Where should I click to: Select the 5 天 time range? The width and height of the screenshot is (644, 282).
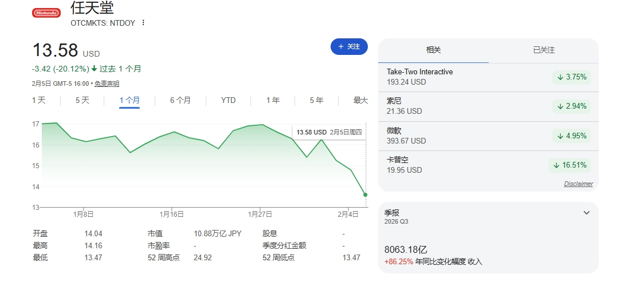[x=83, y=100]
